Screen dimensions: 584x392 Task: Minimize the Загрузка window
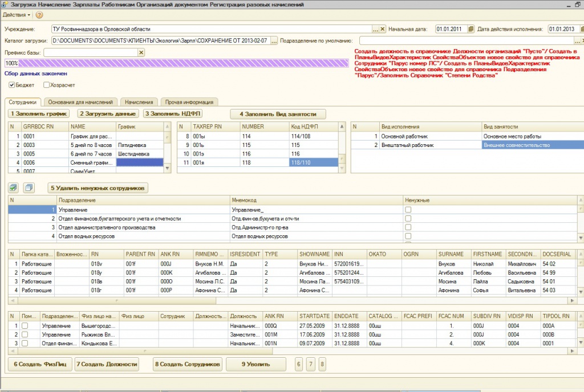pyautogui.click(x=569, y=5)
